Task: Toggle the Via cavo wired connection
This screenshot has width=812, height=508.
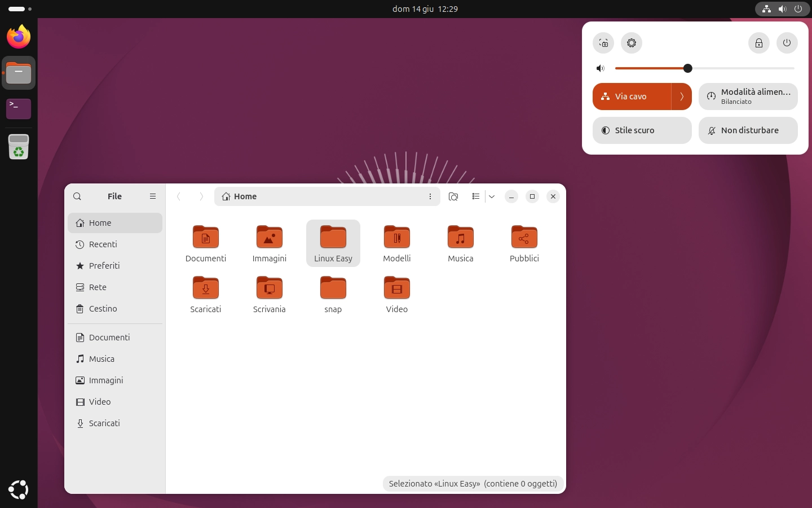Action: (x=632, y=97)
